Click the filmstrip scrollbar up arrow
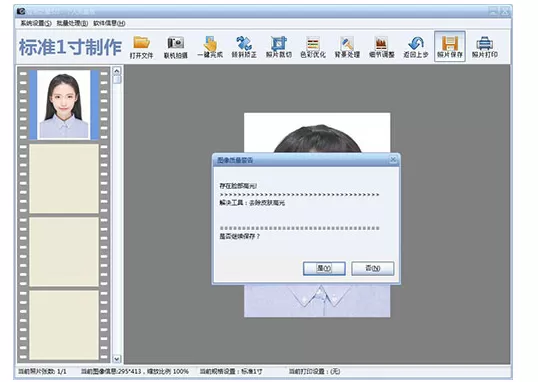538x382 pixels. [117, 71]
